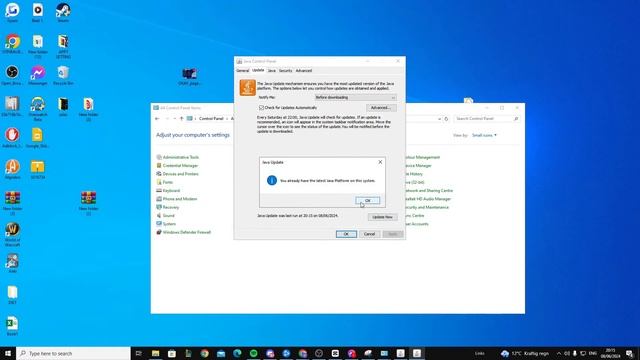The width and height of the screenshot is (640, 360).
Task: Click OK in the Java Update dialog
Action: 367,200
